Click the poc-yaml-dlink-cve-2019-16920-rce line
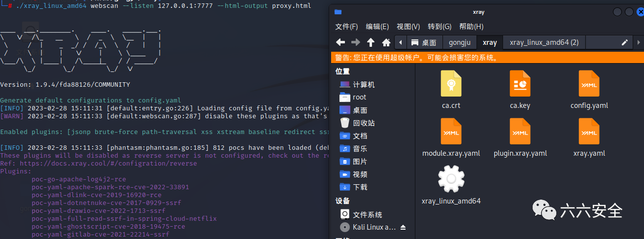 97,195
